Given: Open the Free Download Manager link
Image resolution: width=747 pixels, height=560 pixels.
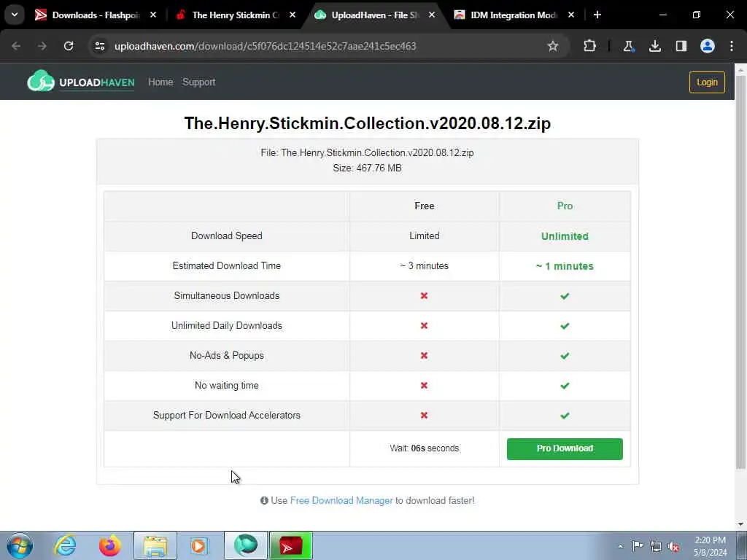Looking at the screenshot, I should 341,500.
